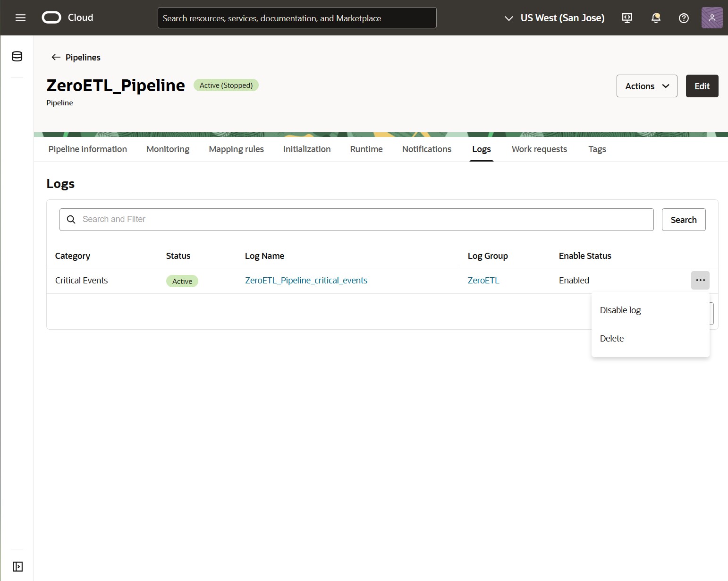This screenshot has width=728, height=581.
Task: Click the Oracle Cloud logo
Action: (51, 17)
